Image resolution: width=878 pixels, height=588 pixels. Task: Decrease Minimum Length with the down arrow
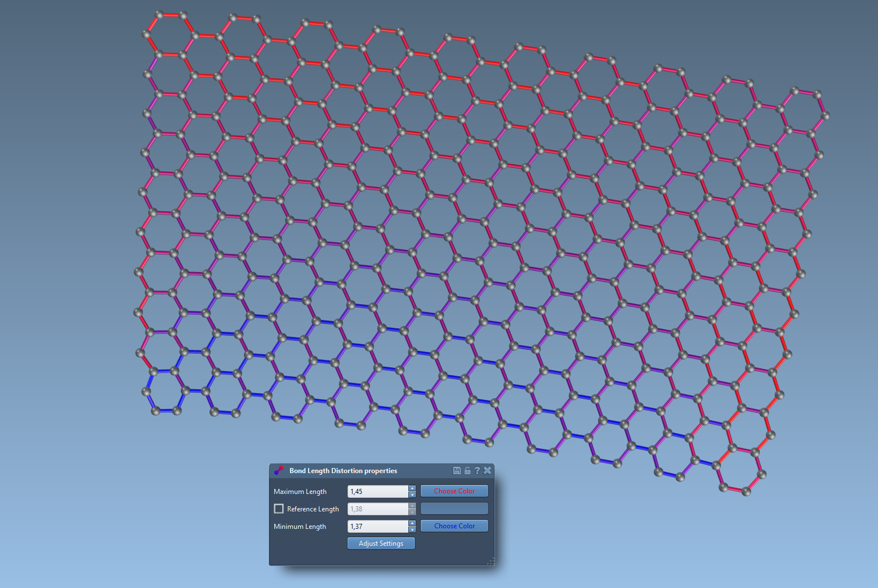coord(412,529)
